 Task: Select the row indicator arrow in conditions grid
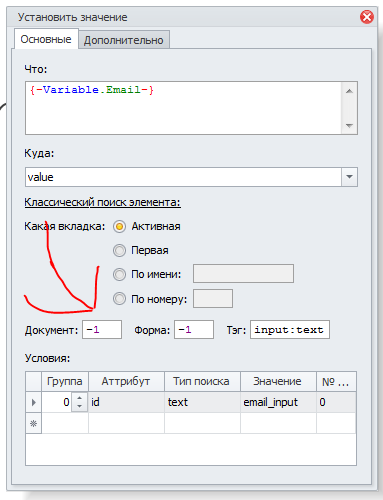(33, 402)
